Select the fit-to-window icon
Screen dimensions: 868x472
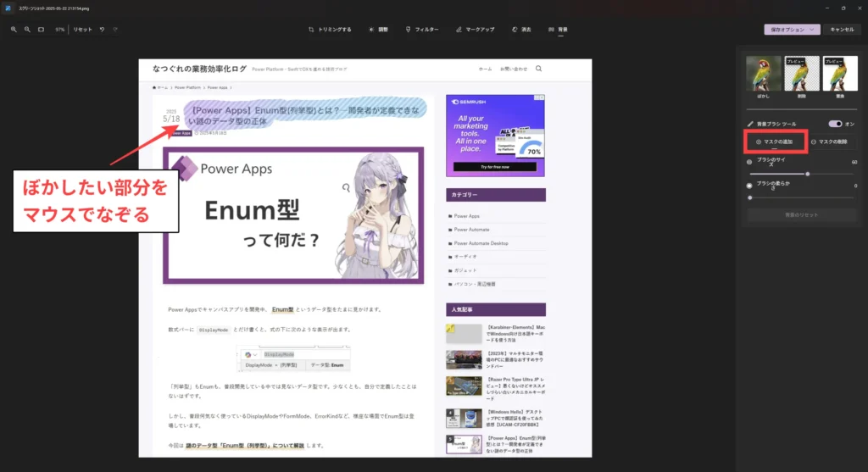[x=41, y=30]
